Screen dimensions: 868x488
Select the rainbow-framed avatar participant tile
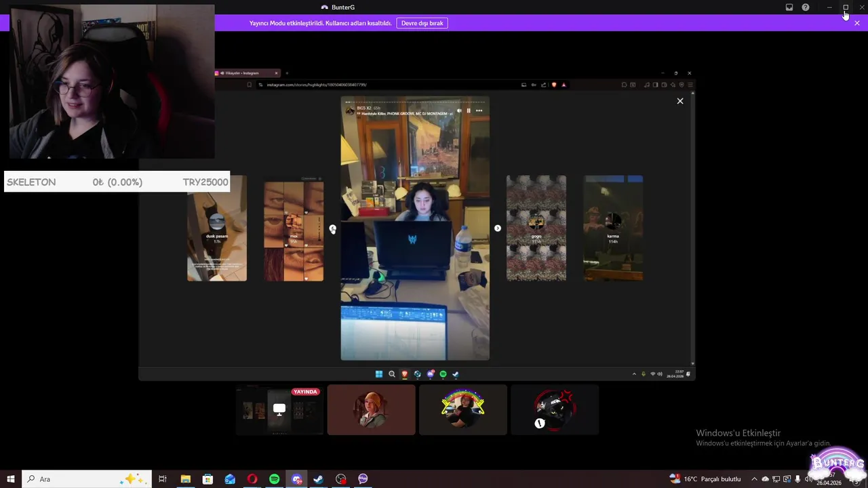pyautogui.click(x=463, y=409)
